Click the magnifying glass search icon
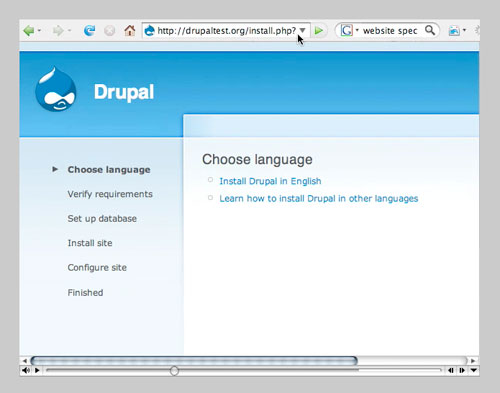 coord(430,30)
